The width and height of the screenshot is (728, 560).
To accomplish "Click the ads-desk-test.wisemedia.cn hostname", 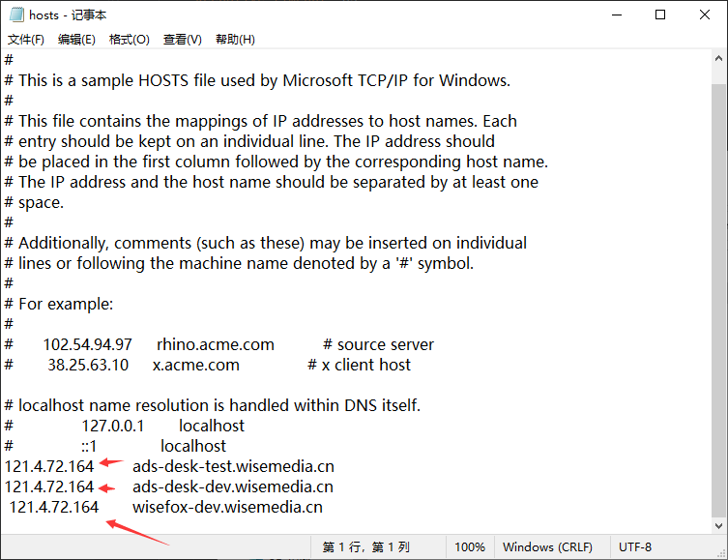I will click(233, 466).
